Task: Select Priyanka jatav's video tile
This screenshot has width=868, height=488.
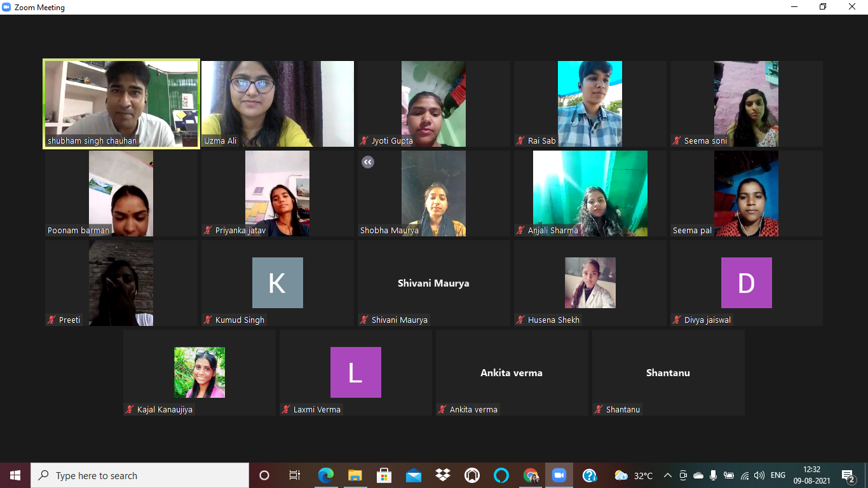Action: (278, 194)
